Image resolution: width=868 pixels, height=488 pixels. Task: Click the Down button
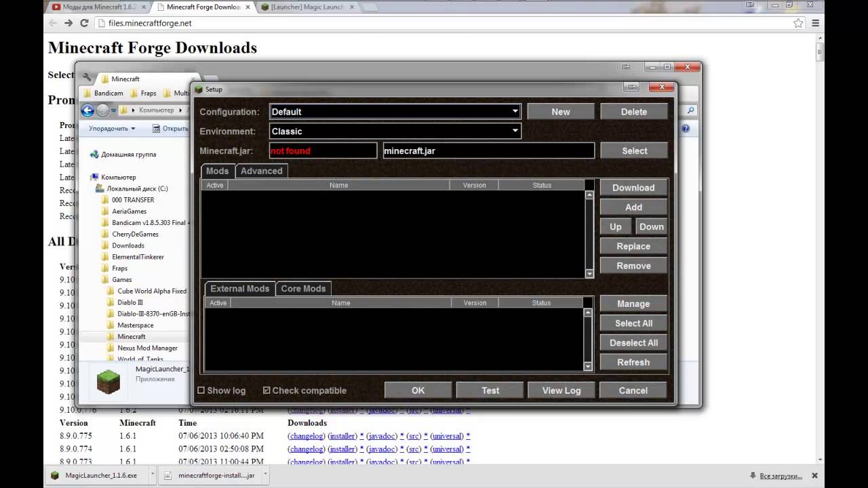click(651, 227)
